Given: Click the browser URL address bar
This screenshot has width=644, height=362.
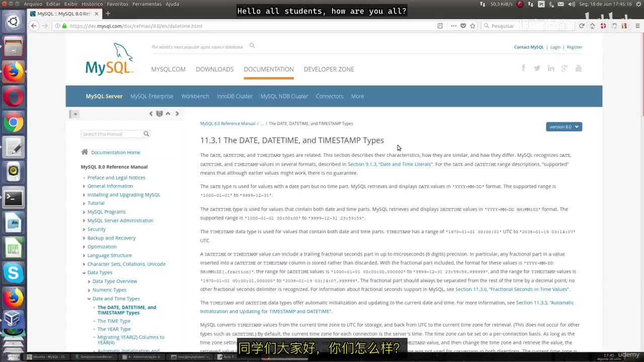Looking at the screenshot, I should pyautogui.click(x=252, y=26).
